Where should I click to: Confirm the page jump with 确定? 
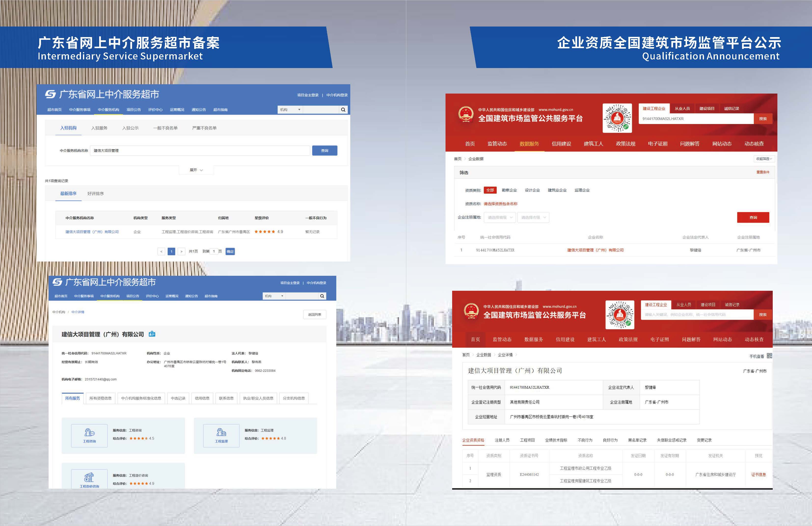click(230, 251)
